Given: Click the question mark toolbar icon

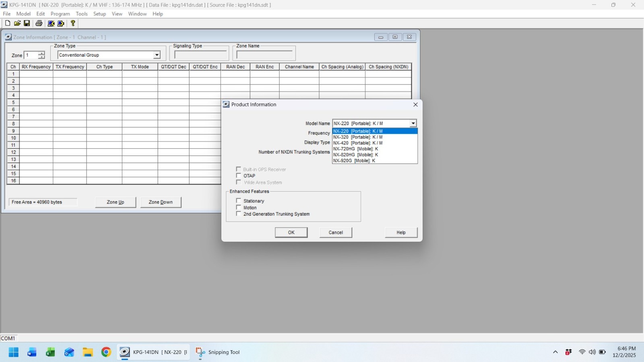Looking at the screenshot, I should tap(73, 23).
